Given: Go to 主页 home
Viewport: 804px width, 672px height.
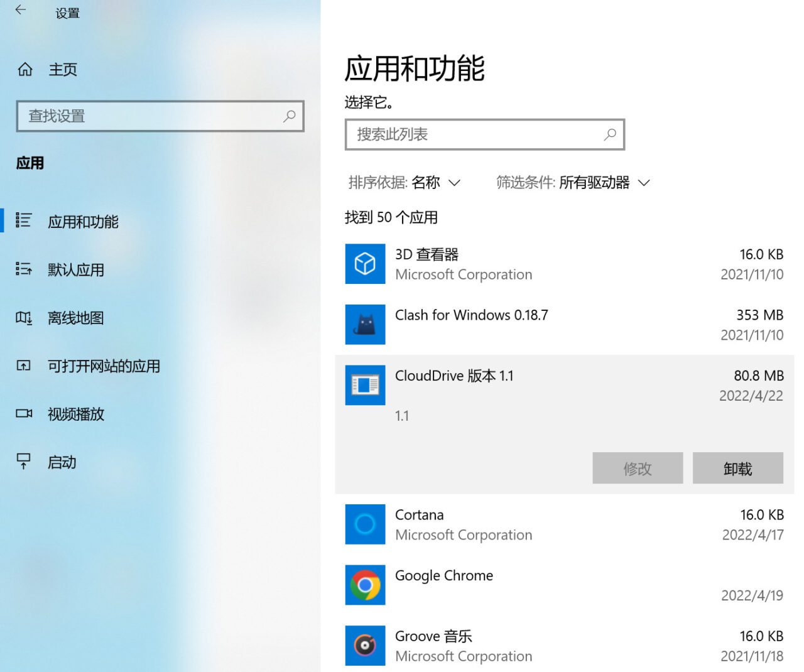Looking at the screenshot, I should [62, 70].
